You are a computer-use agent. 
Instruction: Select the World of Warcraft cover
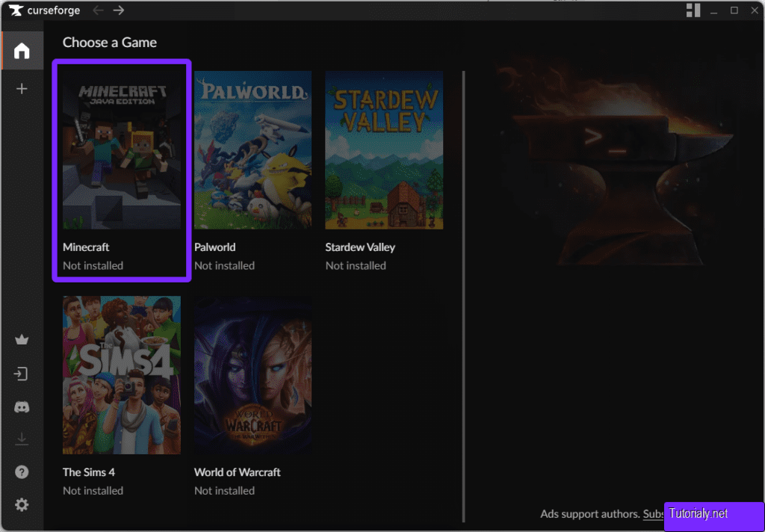pyautogui.click(x=253, y=375)
